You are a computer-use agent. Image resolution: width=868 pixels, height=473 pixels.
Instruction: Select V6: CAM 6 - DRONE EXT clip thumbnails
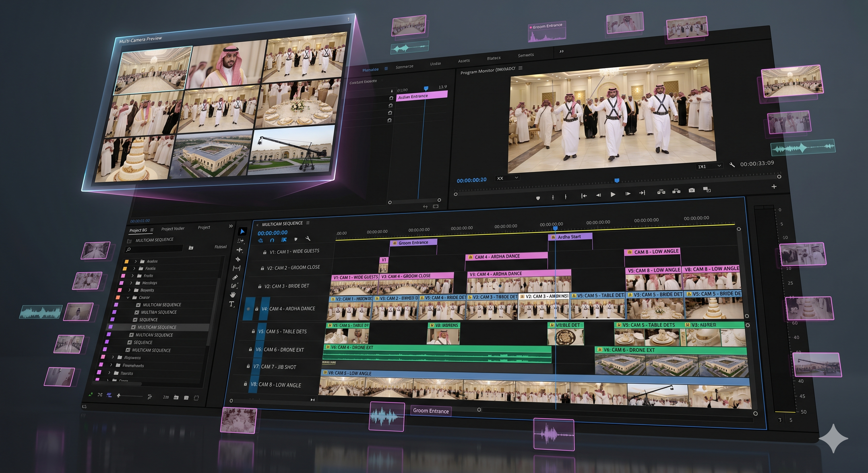pos(671,365)
